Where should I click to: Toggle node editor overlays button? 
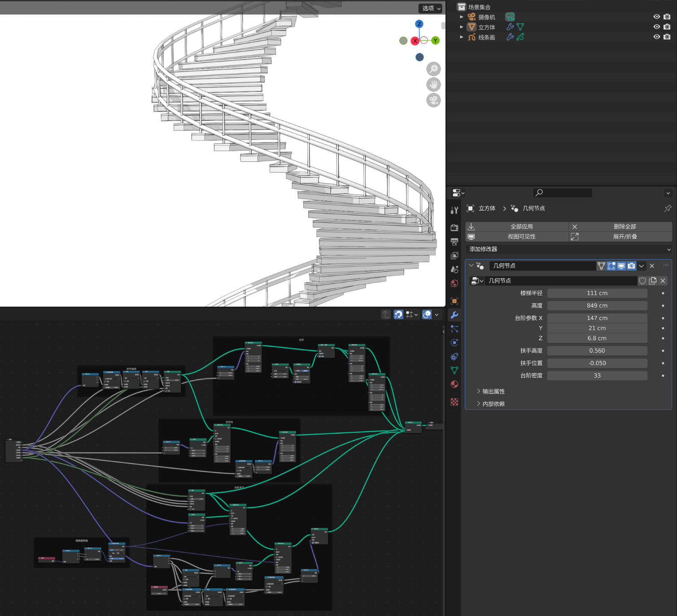(427, 315)
